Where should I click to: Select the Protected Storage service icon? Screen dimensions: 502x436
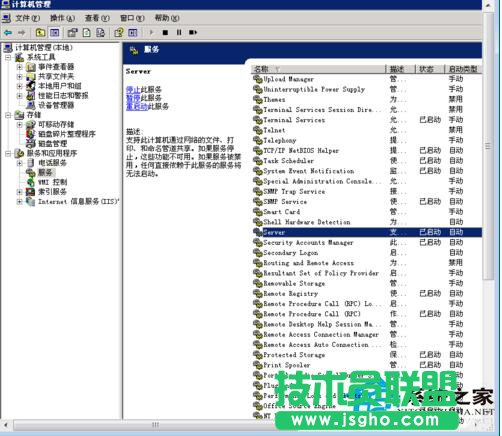pyautogui.click(x=257, y=355)
